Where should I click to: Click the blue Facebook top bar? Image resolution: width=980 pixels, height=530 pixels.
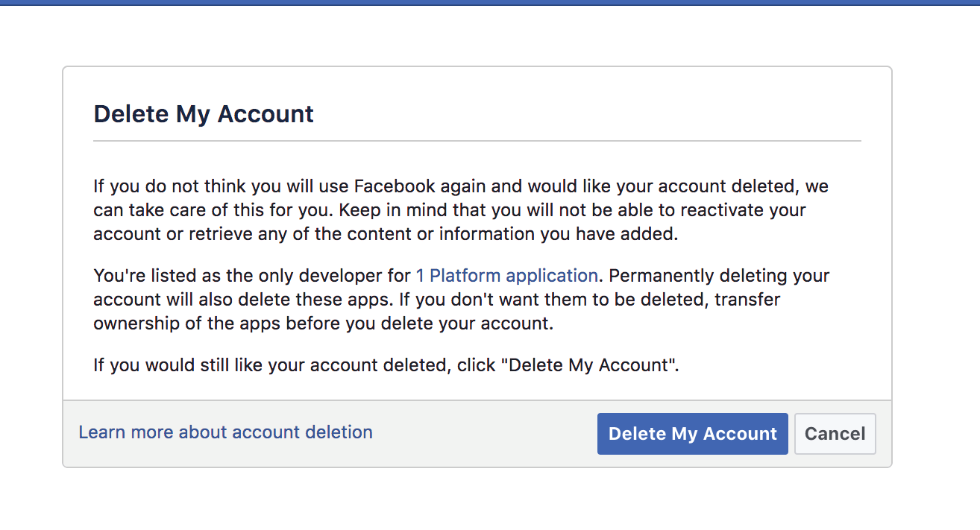point(490,2)
